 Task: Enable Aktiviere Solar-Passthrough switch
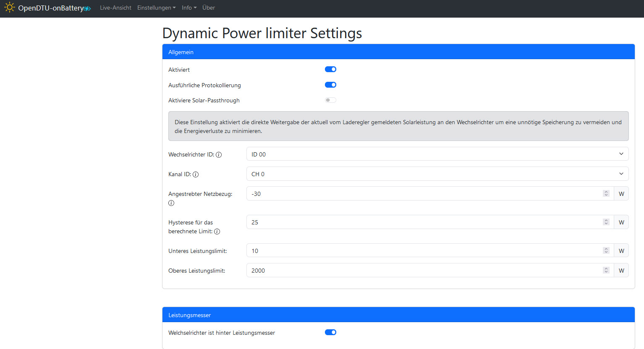(x=330, y=100)
